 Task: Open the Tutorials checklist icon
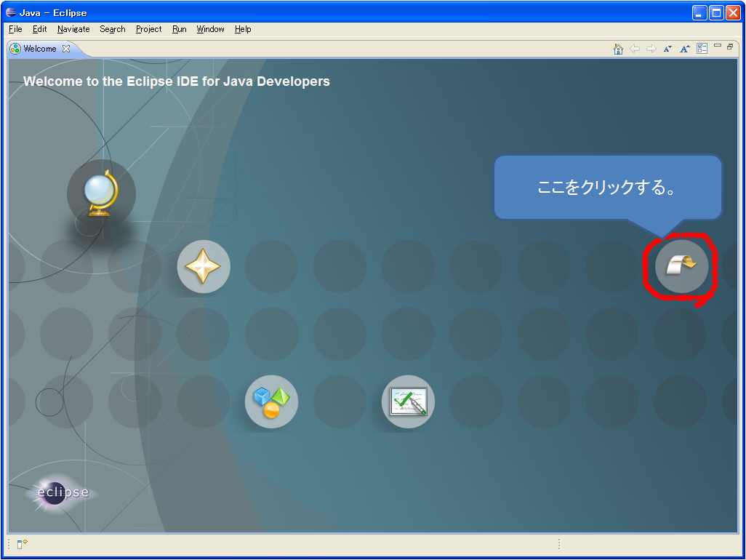point(408,401)
